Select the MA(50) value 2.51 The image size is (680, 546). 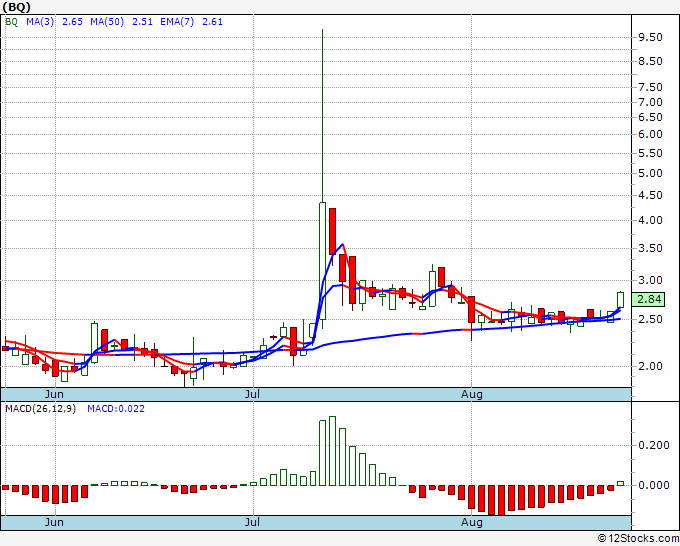[142, 22]
